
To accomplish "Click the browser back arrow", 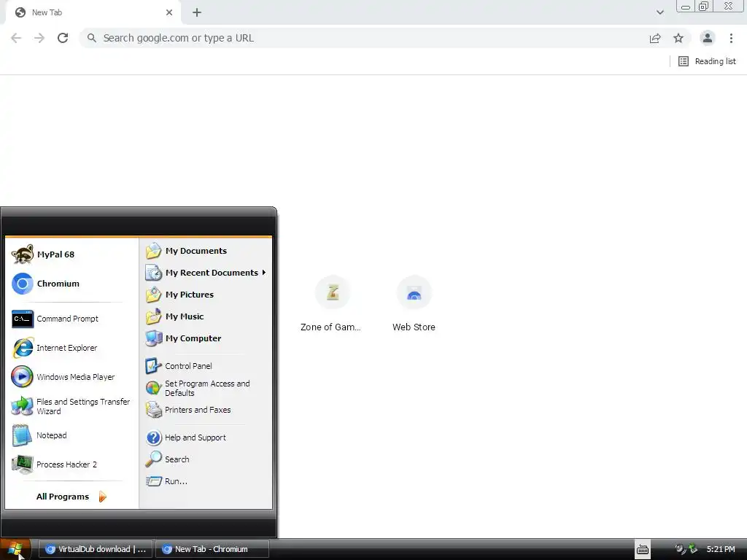I will (x=16, y=38).
